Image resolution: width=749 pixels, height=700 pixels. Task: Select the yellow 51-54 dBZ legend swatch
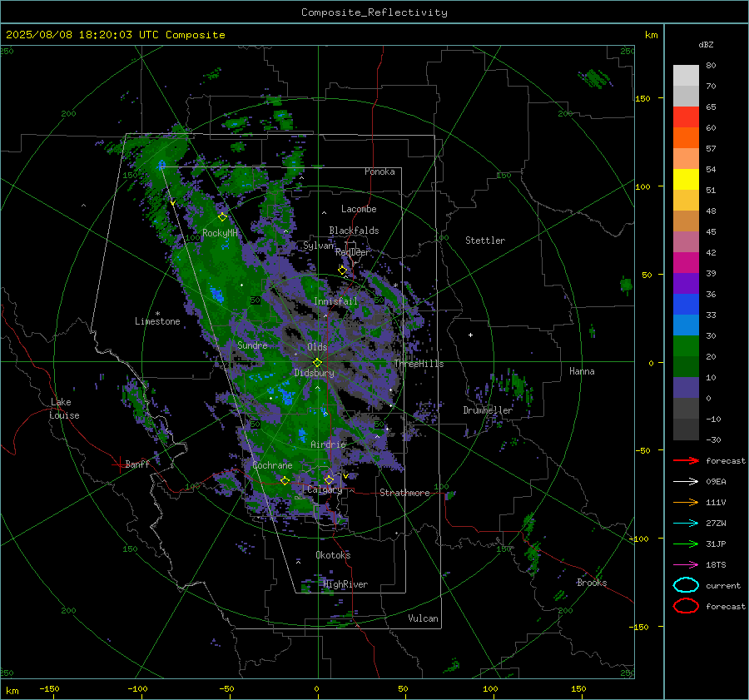point(686,180)
